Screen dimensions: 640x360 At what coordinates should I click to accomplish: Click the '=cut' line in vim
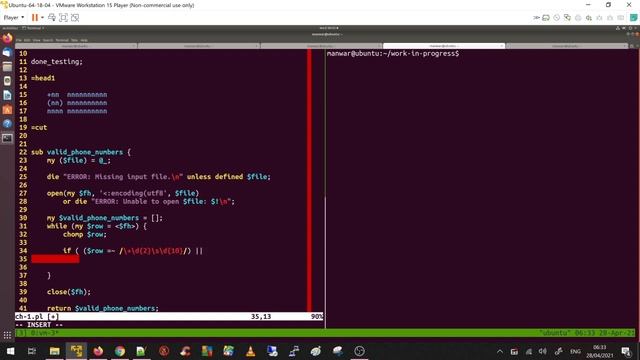point(39,127)
